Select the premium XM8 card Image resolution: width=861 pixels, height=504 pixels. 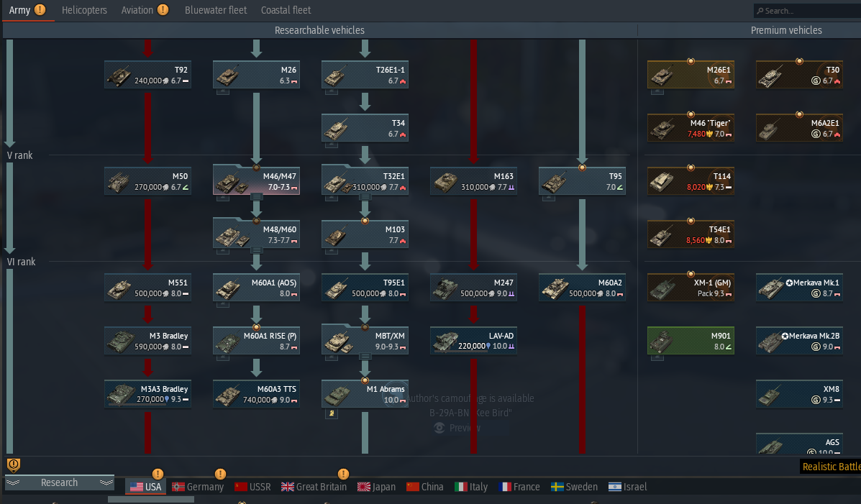pos(799,394)
